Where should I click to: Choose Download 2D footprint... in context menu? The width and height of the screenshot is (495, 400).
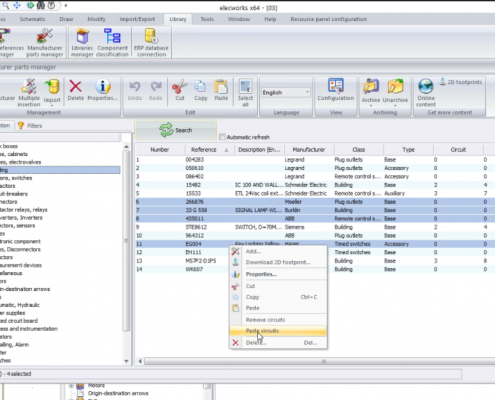tap(278, 262)
